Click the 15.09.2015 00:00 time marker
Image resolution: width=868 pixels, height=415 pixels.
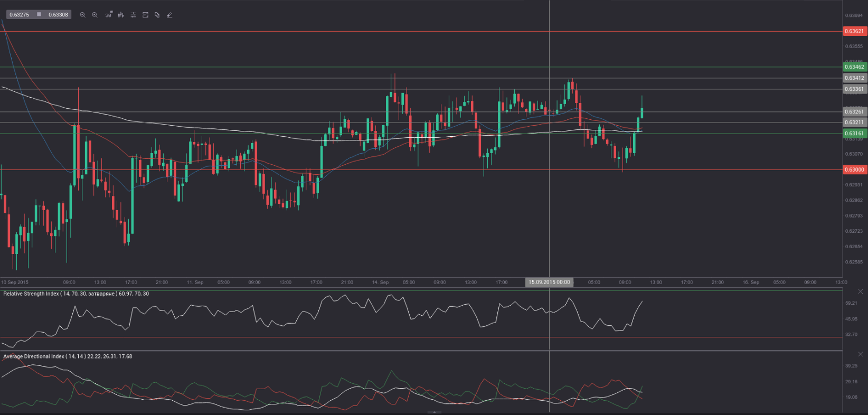pos(549,282)
